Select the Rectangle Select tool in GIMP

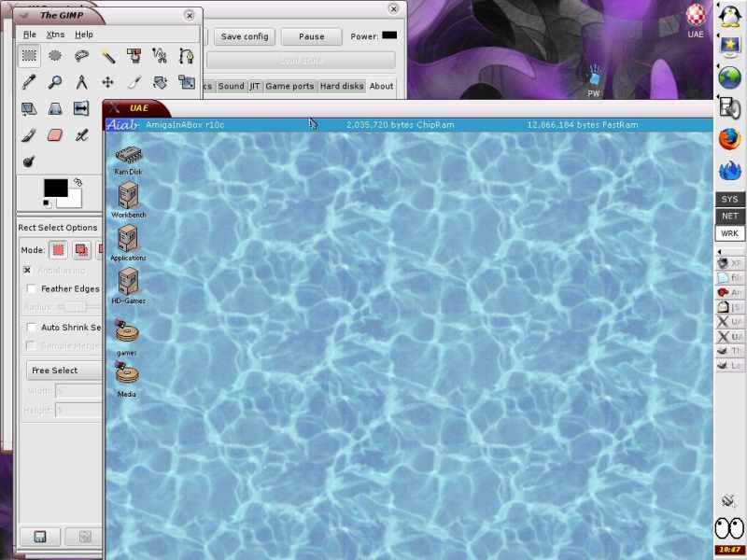click(29, 56)
